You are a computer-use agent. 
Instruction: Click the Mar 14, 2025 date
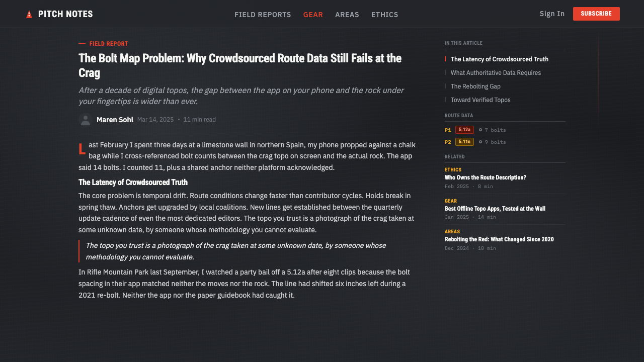pyautogui.click(x=155, y=120)
